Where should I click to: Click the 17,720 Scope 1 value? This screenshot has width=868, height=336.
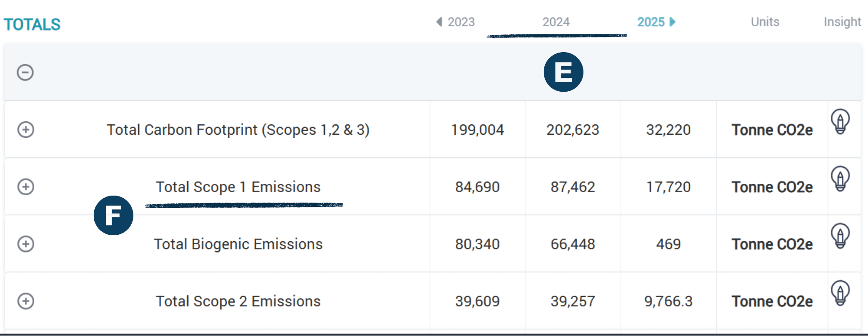[668, 187]
